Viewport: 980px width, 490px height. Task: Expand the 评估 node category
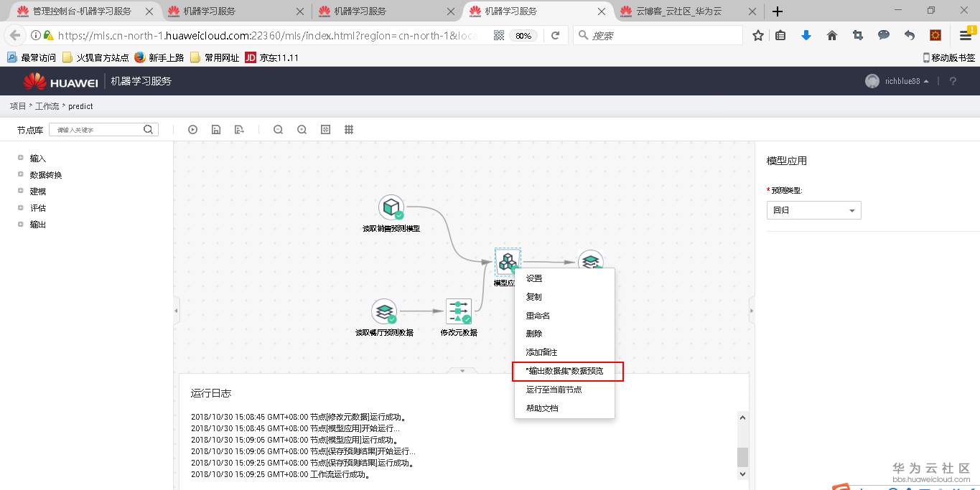pyautogui.click(x=21, y=207)
